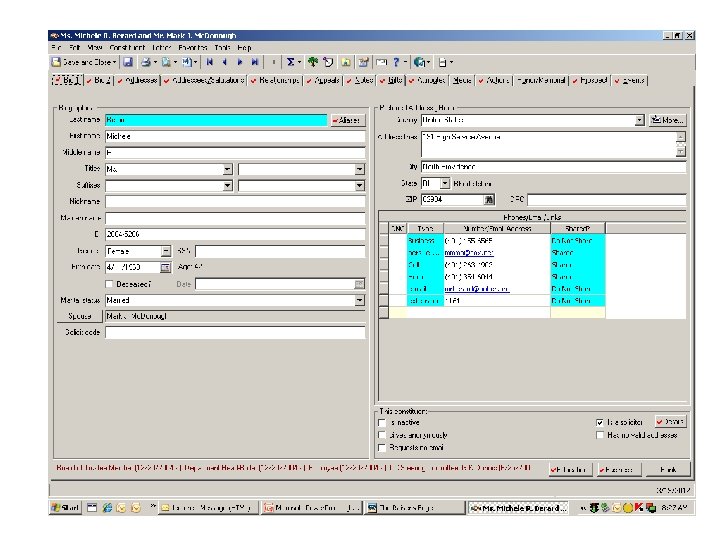720x540 pixels.
Task: Go to the first record arrow
Action: (210, 62)
